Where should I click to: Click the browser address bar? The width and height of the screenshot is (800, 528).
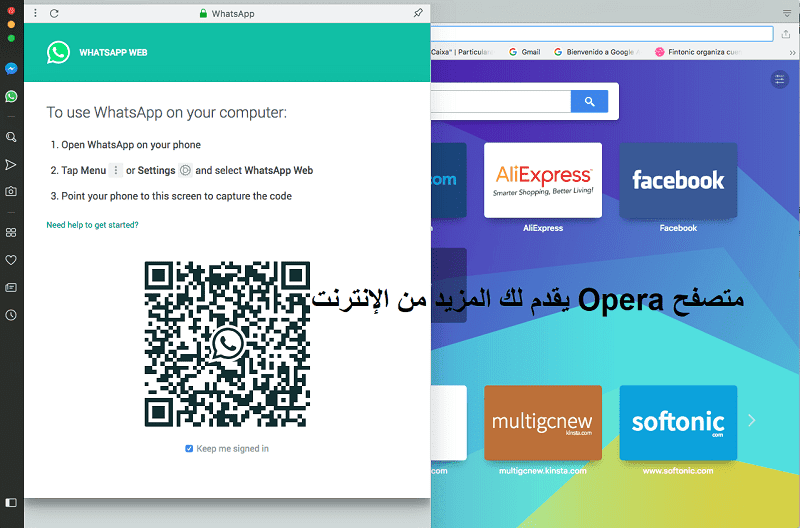coord(602,34)
